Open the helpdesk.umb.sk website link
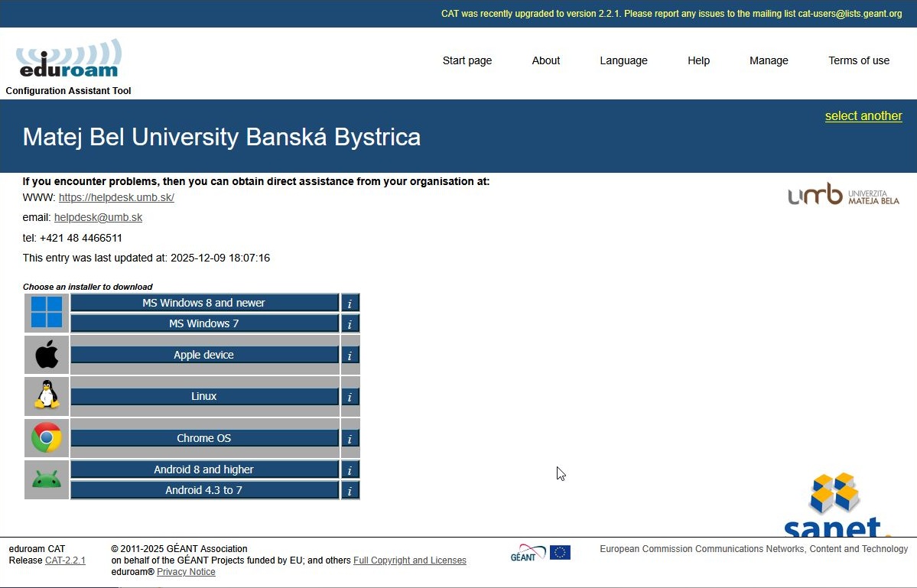This screenshot has width=917, height=588. (x=116, y=197)
